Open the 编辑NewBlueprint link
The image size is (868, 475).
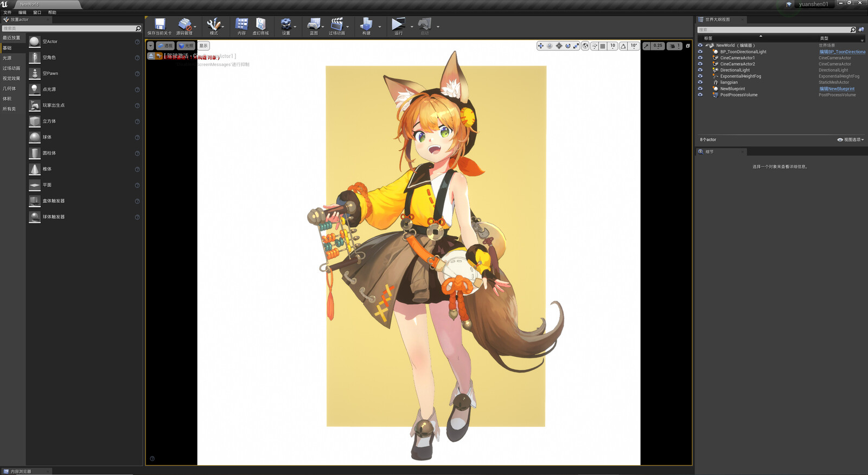click(x=837, y=89)
